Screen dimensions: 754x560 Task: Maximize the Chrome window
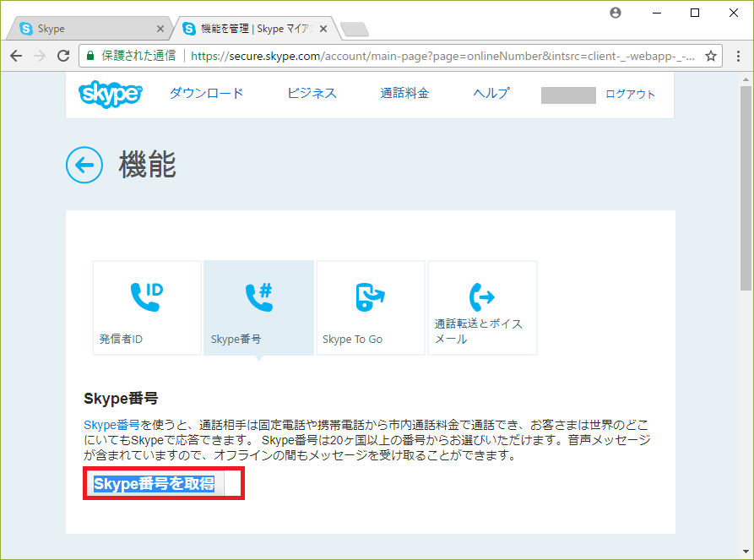[695, 13]
